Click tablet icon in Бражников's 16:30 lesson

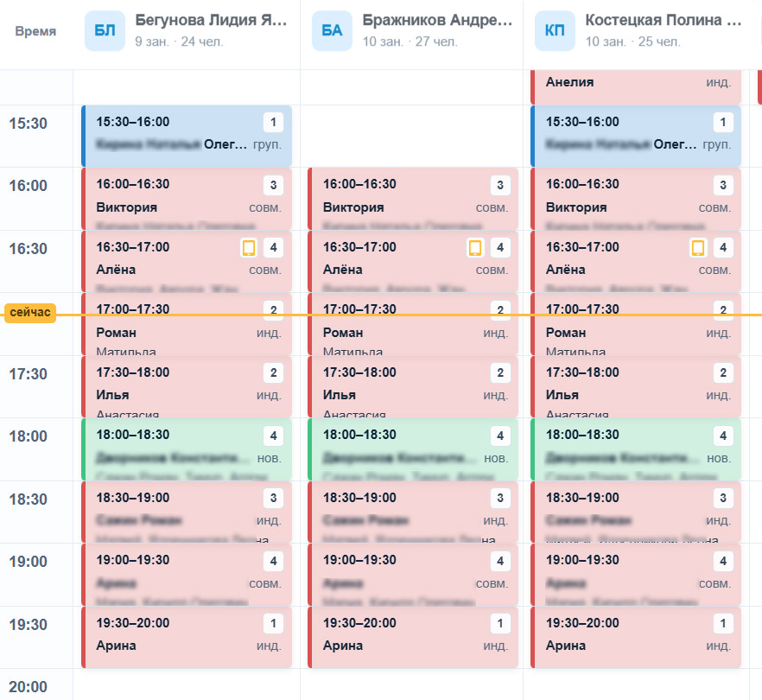coord(475,247)
